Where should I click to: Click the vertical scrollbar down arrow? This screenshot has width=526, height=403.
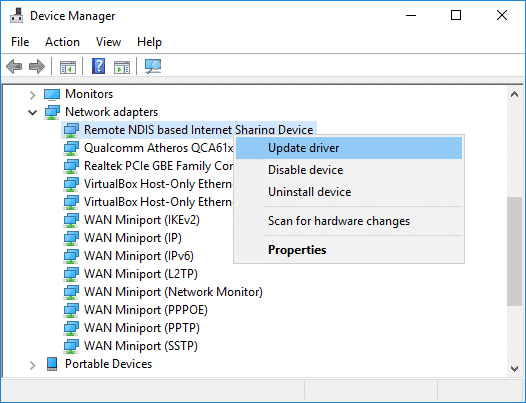(515, 368)
